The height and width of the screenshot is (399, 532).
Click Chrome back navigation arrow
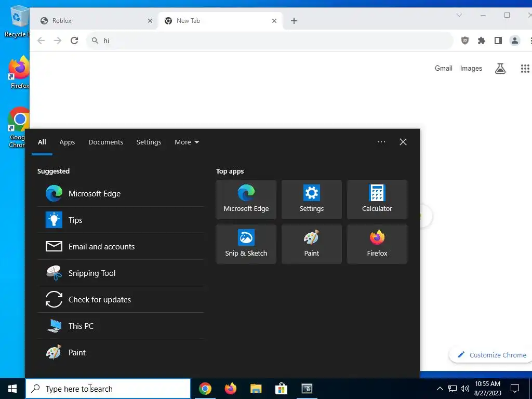click(41, 41)
